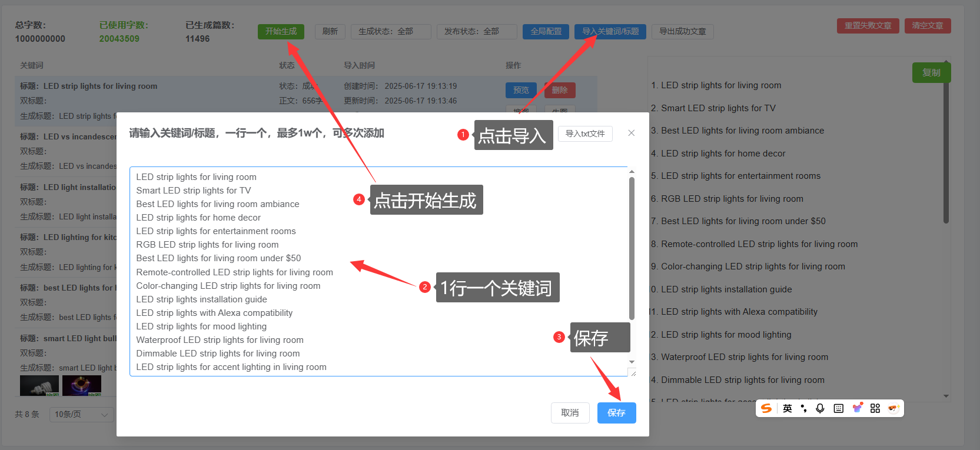Click the textarea scroll-down arrow
Image resolution: width=980 pixels, height=450 pixels.
[x=632, y=362]
